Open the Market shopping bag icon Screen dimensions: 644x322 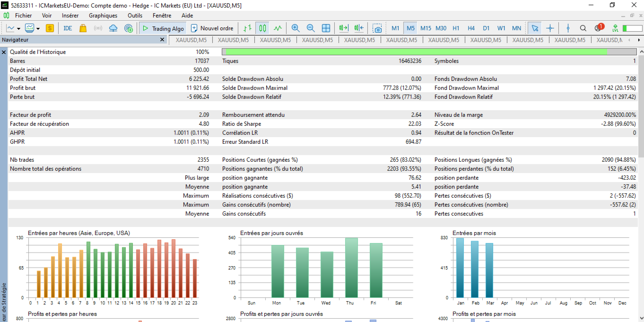[x=83, y=28]
